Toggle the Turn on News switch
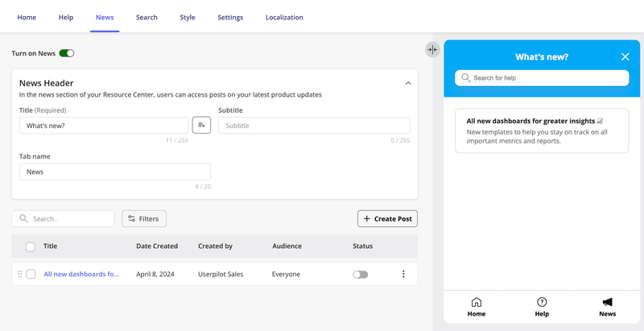 click(67, 53)
